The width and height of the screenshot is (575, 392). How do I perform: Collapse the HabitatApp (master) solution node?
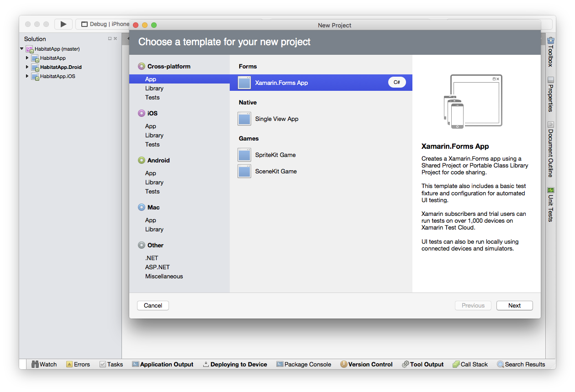tap(22, 49)
